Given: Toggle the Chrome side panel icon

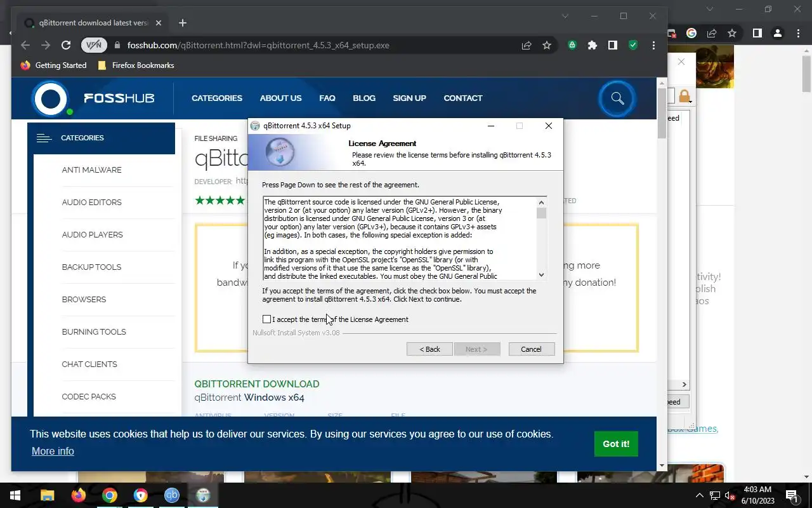Looking at the screenshot, I should coord(613,45).
